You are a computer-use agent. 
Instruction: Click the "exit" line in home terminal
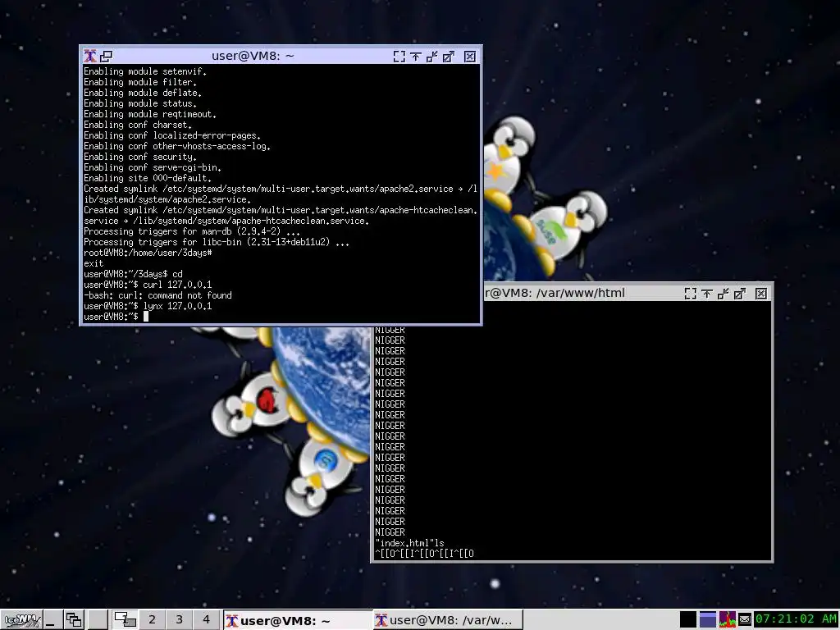94,263
